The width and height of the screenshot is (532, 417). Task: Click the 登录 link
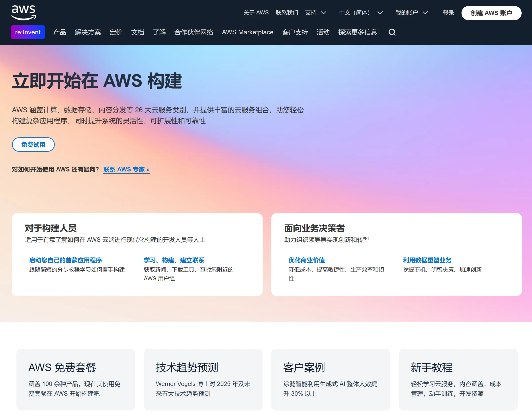[x=448, y=13]
